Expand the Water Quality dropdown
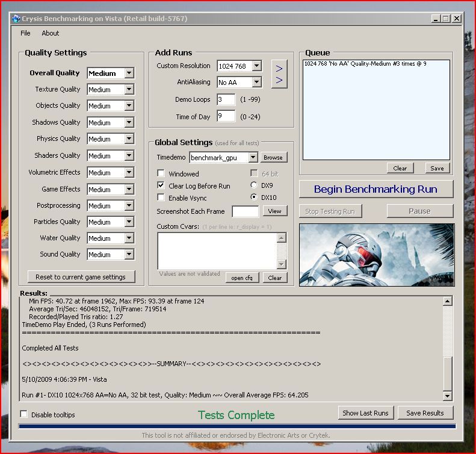The image size is (476, 454). (x=129, y=238)
